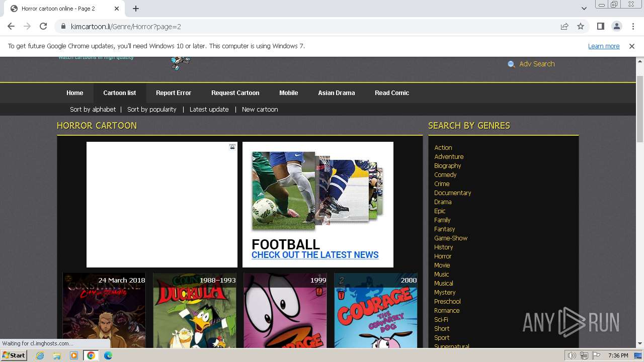
Task: Select the Sci-Fi genre
Action: [441, 320]
